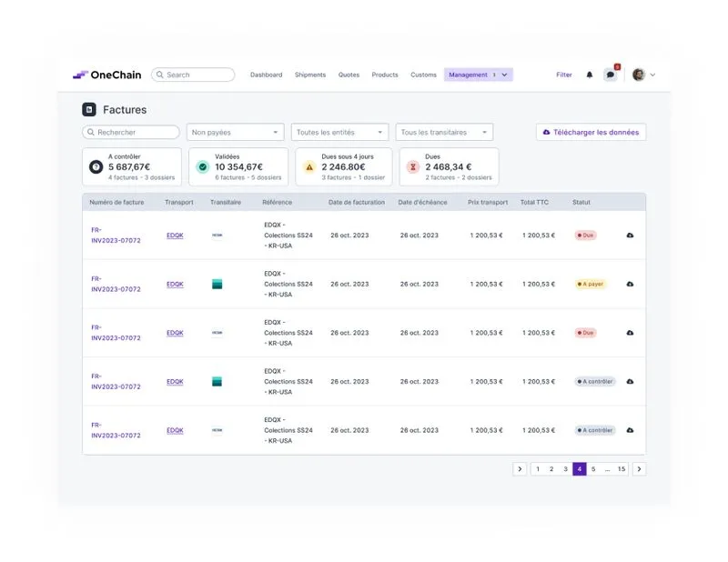
Task: Sort by Numéro de facture column
Action: coord(116,203)
